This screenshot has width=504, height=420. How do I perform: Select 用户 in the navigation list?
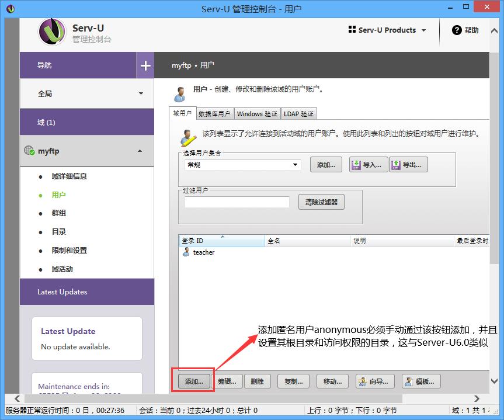tap(58, 195)
